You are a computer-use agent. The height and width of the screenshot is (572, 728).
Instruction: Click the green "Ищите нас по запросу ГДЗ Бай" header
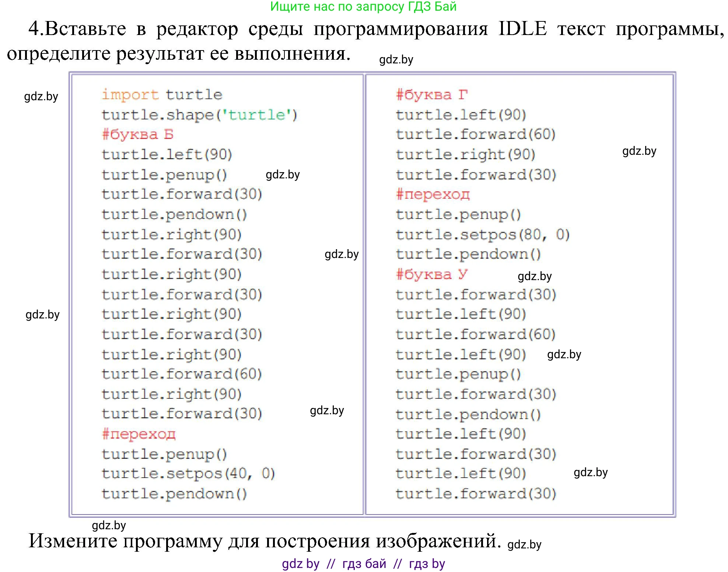point(363,7)
